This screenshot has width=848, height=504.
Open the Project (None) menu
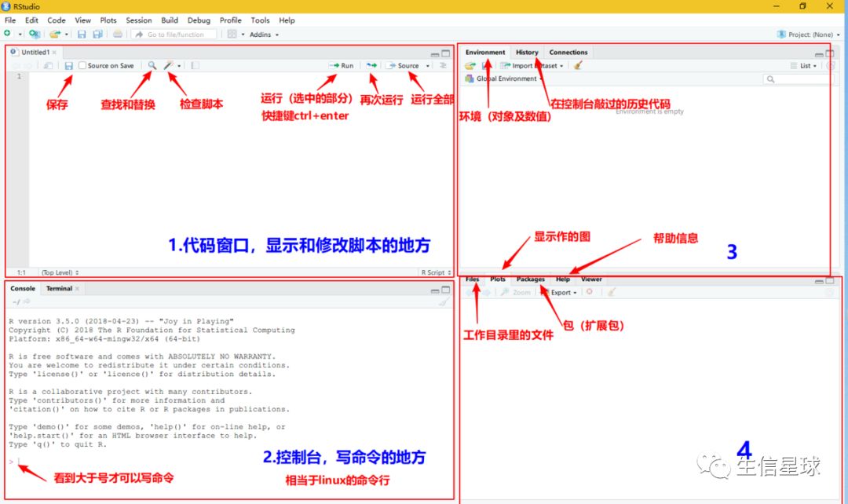808,34
